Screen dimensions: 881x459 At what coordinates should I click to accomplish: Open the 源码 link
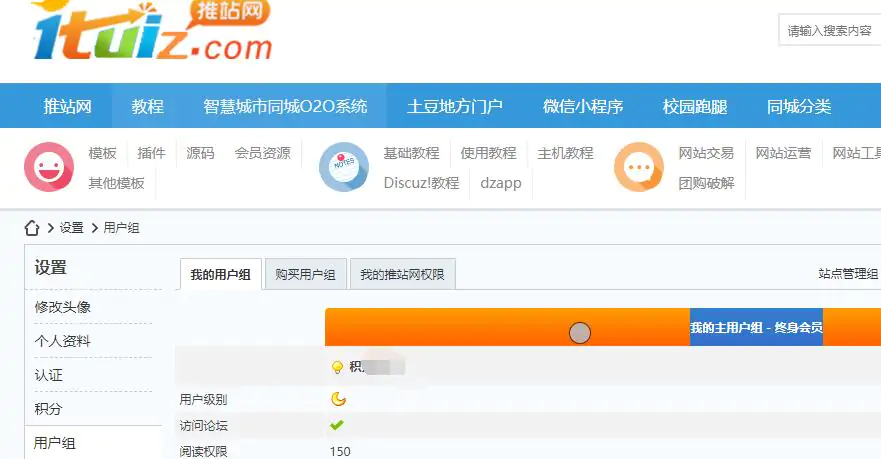point(200,153)
